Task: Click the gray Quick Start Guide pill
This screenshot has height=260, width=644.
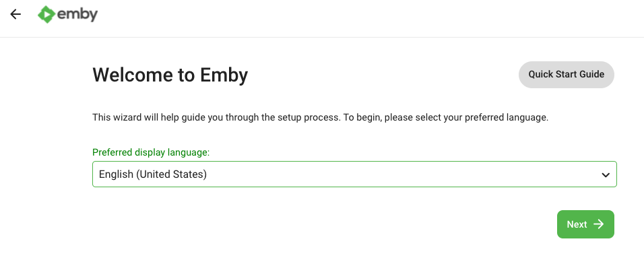Action: point(567,74)
